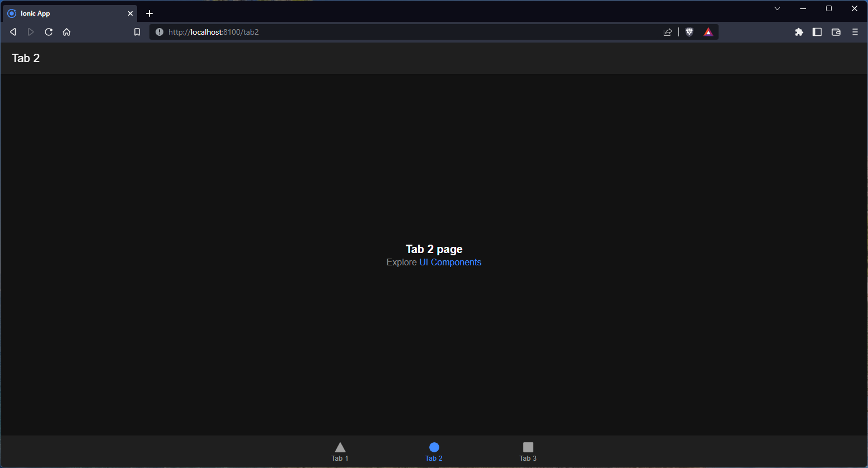868x468 pixels.
Task: Go back with browser back arrow
Action: (13, 32)
